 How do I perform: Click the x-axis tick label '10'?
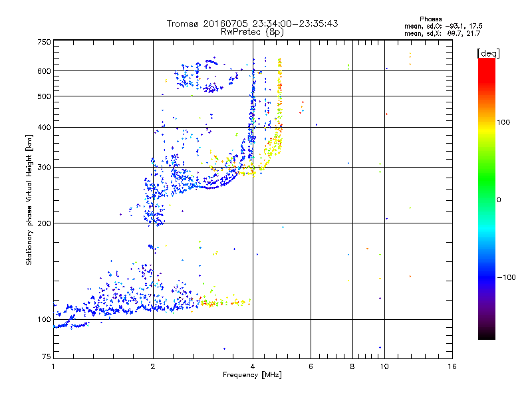(x=384, y=366)
